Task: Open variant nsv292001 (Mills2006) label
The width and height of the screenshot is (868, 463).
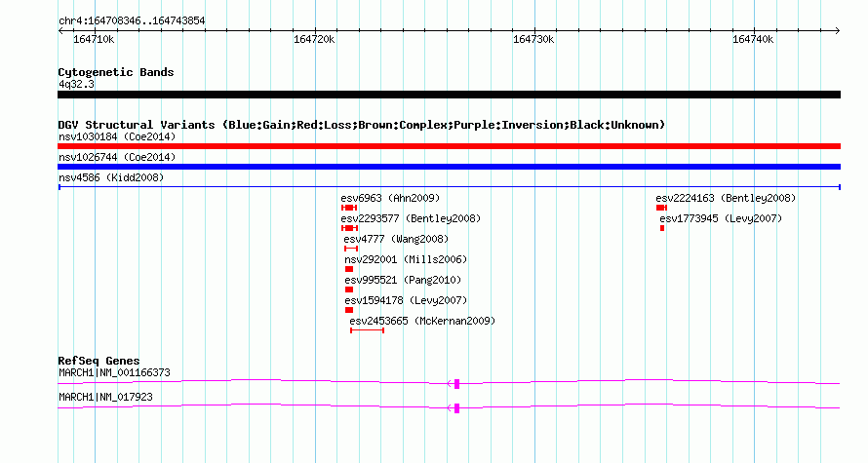Action: point(406,259)
